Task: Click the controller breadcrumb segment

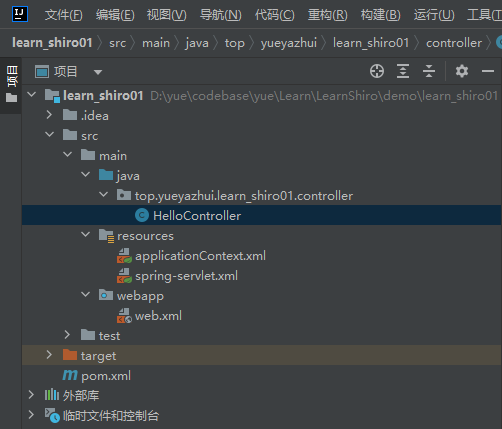Action: pyautogui.click(x=454, y=43)
